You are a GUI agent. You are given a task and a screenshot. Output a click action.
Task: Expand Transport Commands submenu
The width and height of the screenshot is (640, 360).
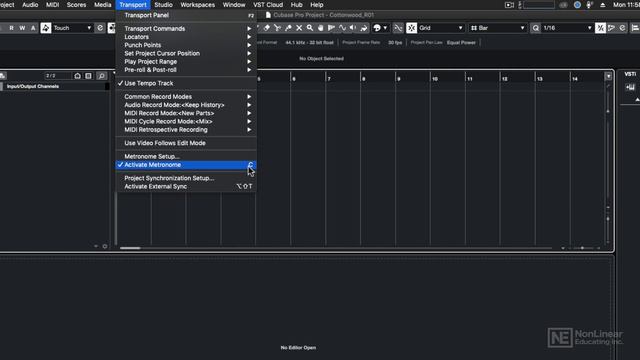(186, 29)
